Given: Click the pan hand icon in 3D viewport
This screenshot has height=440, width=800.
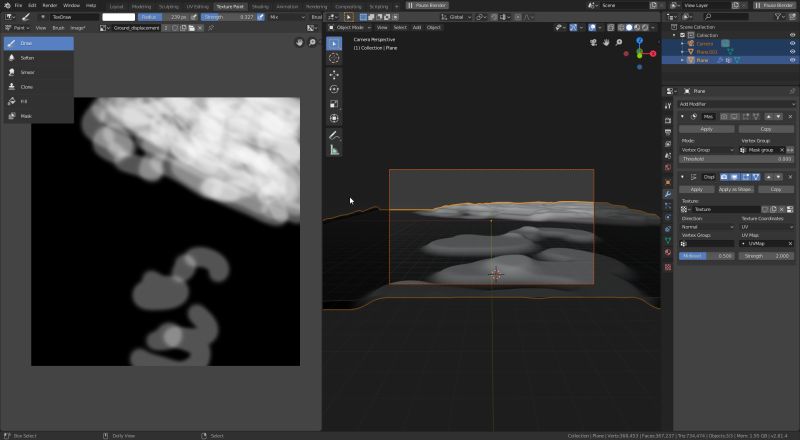Looking at the screenshot, I should point(606,42).
